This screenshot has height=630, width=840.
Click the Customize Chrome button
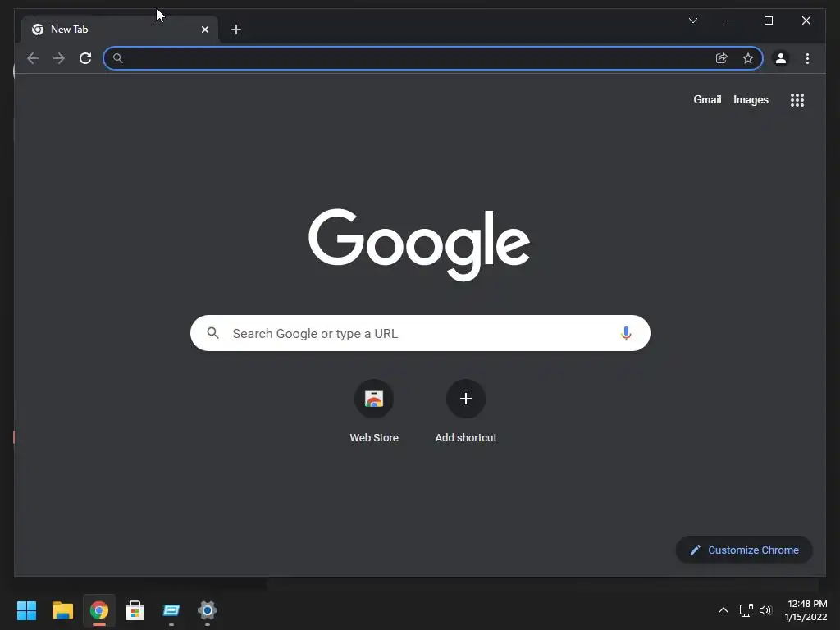click(x=744, y=550)
